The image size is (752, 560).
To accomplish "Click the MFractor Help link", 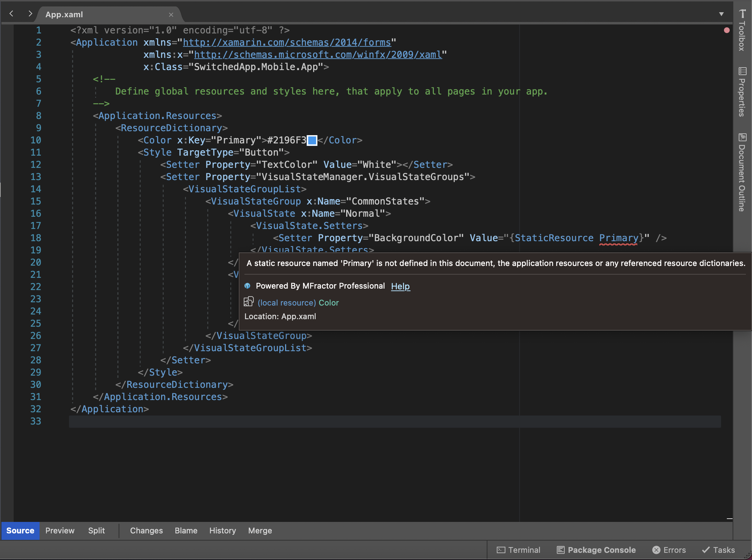I will click(x=400, y=286).
